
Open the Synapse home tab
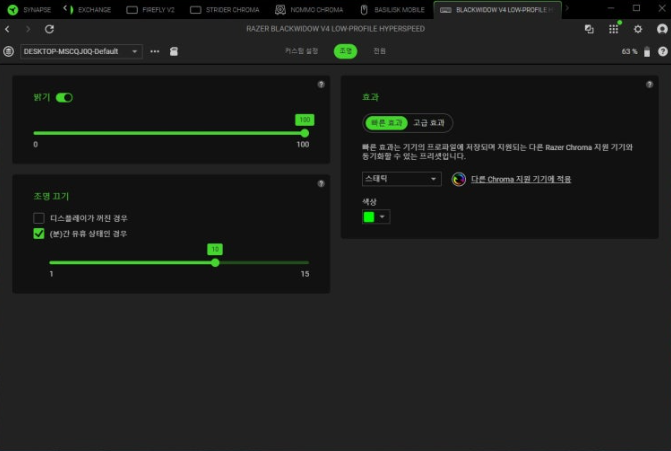[x=29, y=9]
